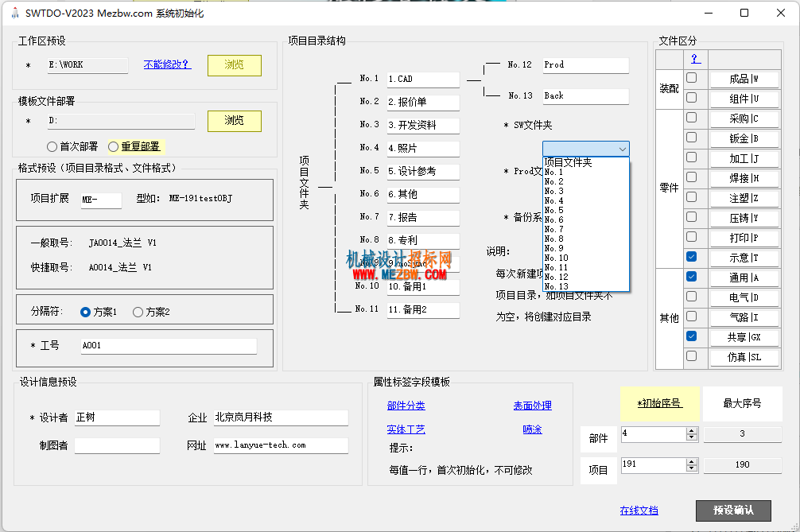Click 浏览 button for 模板文件部署
800x532 pixels.
(235, 121)
